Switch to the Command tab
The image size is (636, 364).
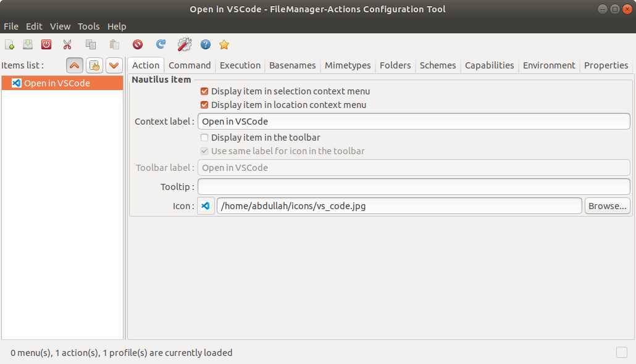(190, 65)
